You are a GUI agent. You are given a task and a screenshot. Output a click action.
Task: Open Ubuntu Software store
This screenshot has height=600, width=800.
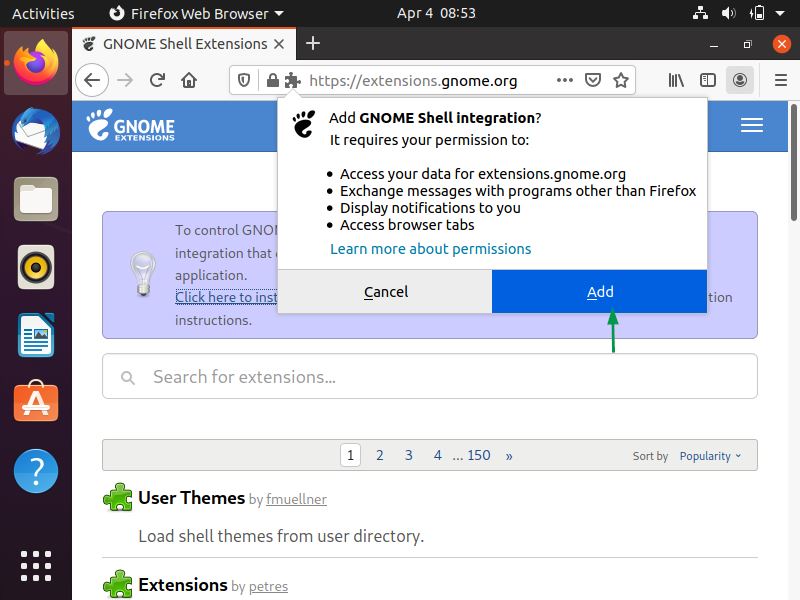click(x=36, y=402)
